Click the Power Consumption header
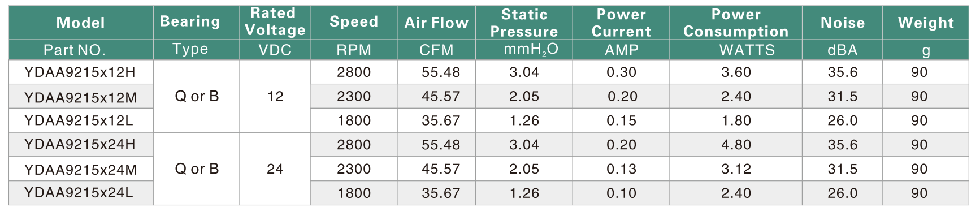The width and height of the screenshot is (980, 216). pyautogui.click(x=736, y=23)
